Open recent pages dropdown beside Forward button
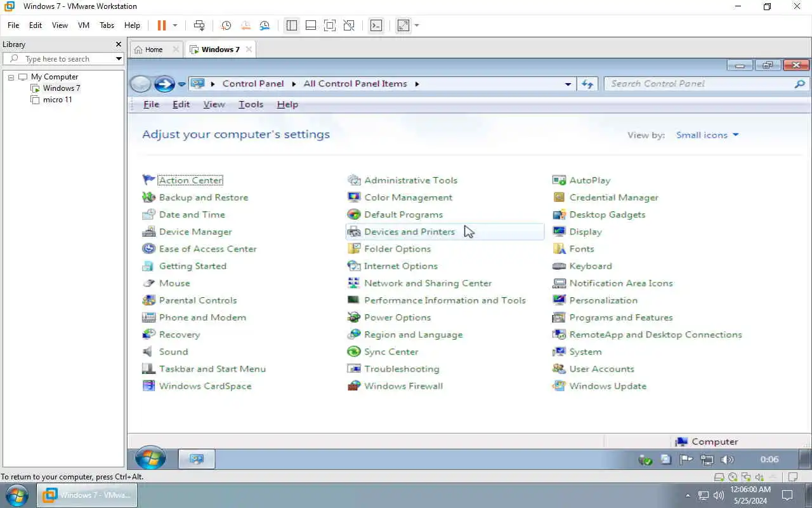This screenshot has width=812, height=508. [181, 84]
